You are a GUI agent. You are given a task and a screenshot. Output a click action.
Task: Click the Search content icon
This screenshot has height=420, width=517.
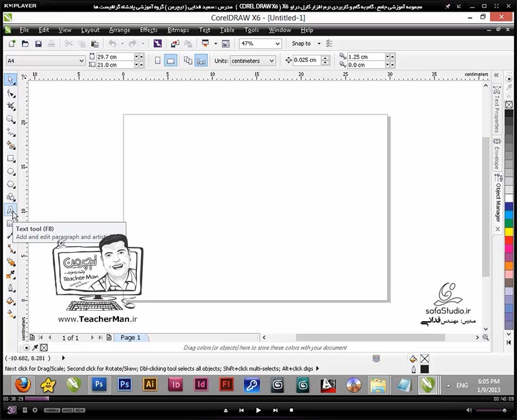157,43
